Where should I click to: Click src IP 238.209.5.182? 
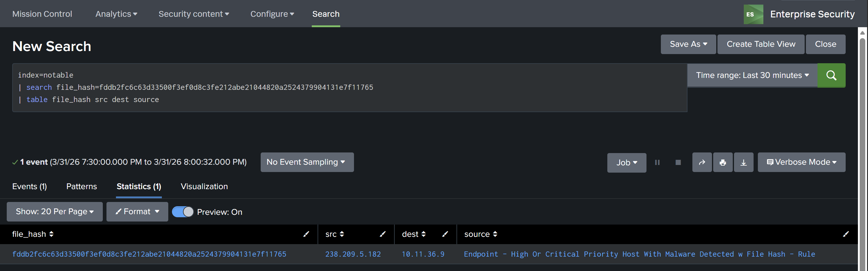[x=353, y=254]
